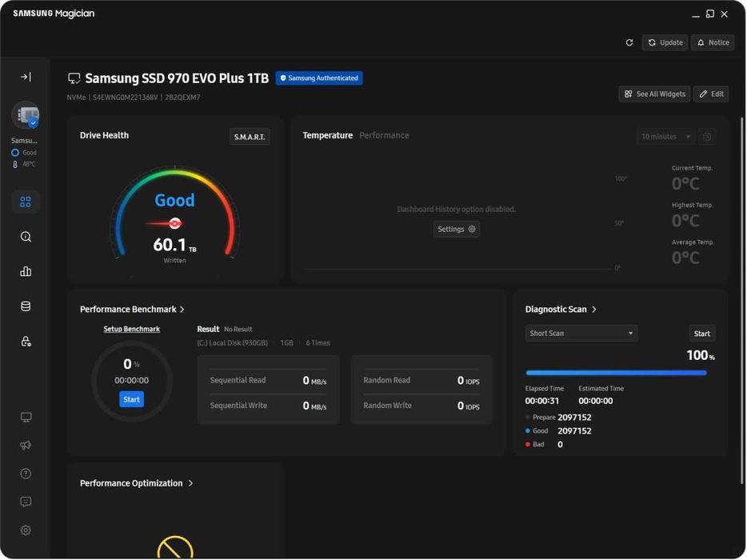Open the Performance Benchmark bar chart sidebar icon

pyautogui.click(x=26, y=271)
